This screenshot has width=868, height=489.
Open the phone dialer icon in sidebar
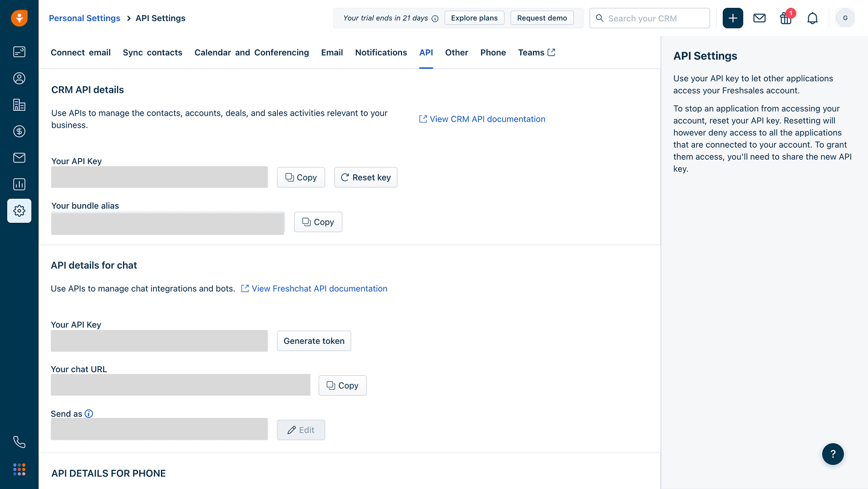(19, 442)
